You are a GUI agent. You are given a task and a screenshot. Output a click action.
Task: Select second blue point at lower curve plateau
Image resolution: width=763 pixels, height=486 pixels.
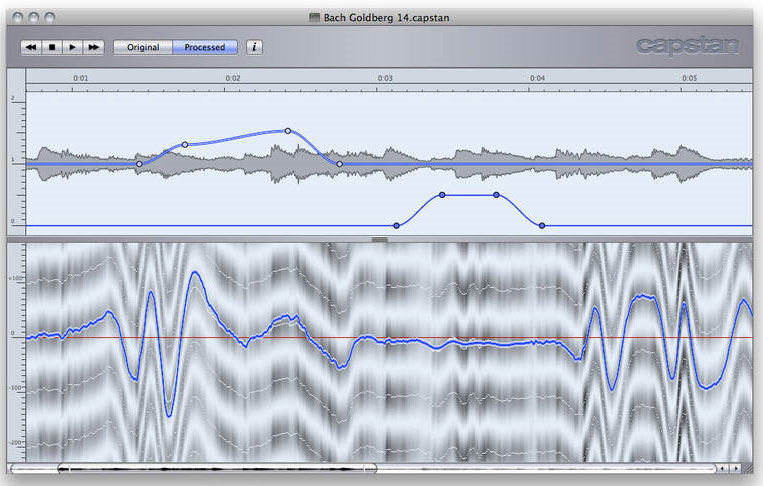pos(442,195)
